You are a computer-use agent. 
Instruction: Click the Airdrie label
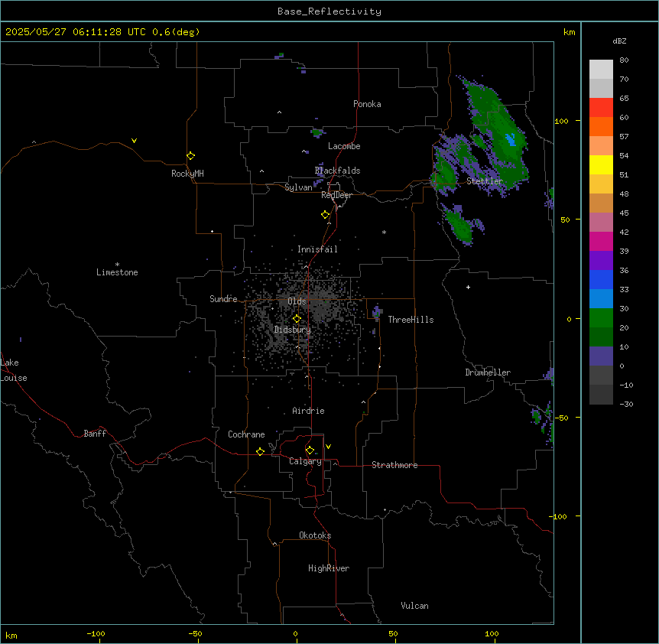[x=309, y=411]
